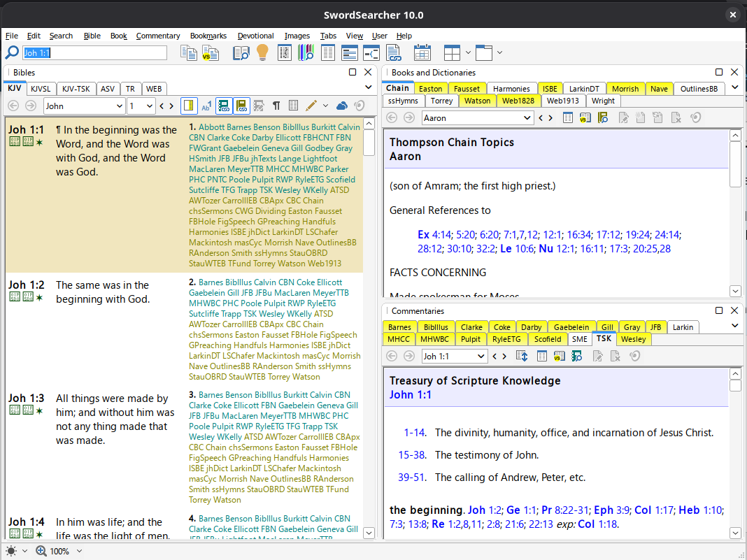747x560 pixels.
Task: Click the Abbott commentary link on Joh 1:1
Action: pyautogui.click(x=211, y=127)
